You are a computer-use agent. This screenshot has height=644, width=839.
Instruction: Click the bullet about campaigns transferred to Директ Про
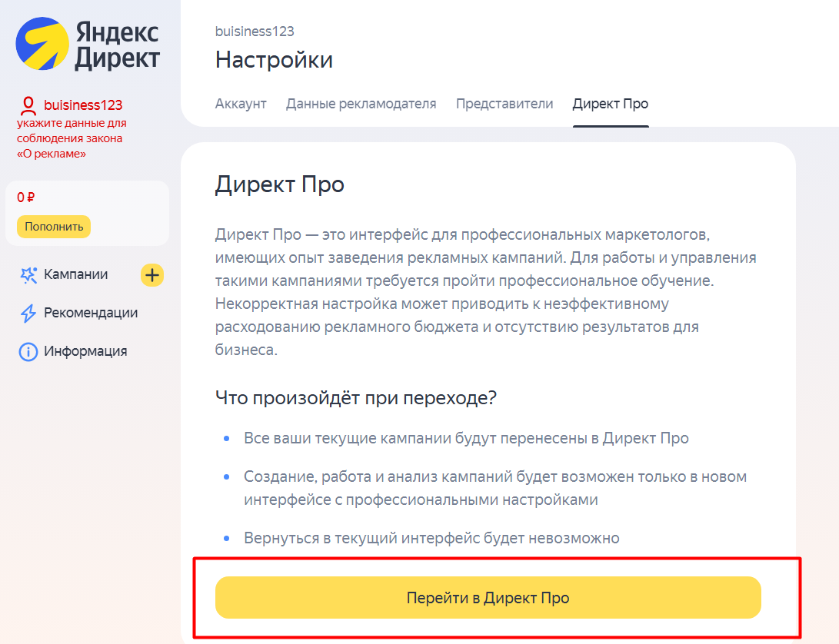click(466, 438)
